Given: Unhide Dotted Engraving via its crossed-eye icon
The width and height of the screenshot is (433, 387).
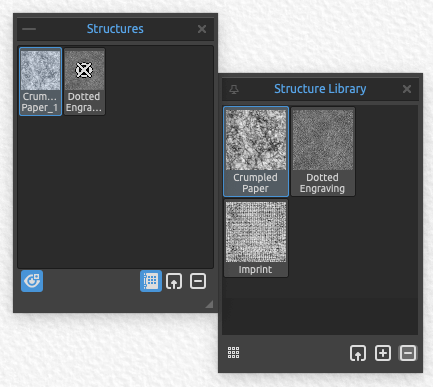Looking at the screenshot, I should [x=84, y=70].
